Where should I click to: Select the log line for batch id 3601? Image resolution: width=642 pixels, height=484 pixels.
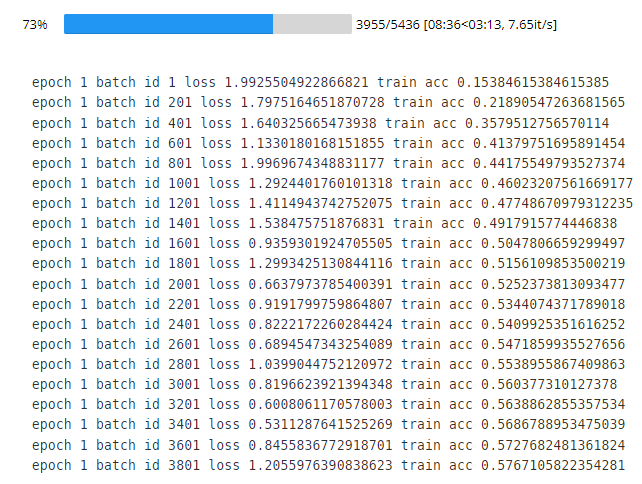tap(328, 446)
